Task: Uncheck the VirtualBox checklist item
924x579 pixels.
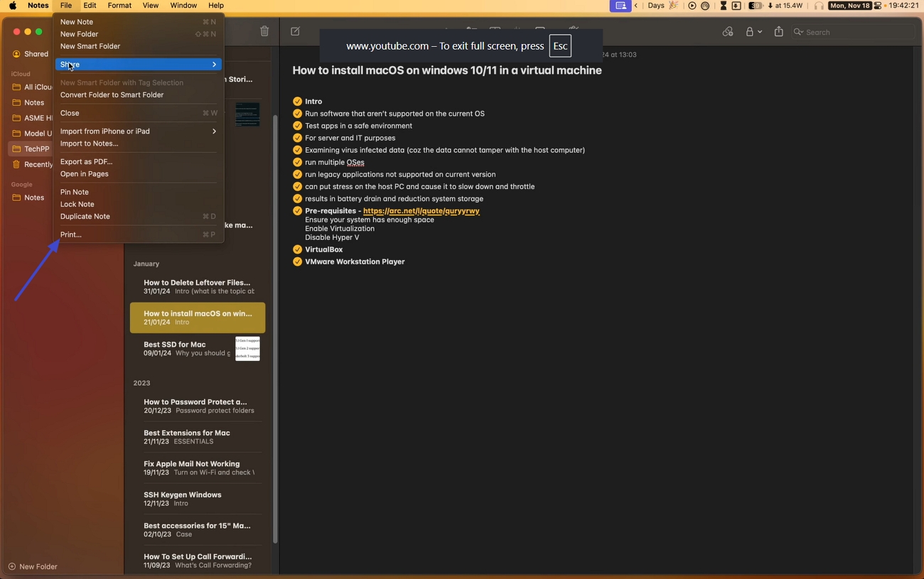Action: (x=297, y=249)
